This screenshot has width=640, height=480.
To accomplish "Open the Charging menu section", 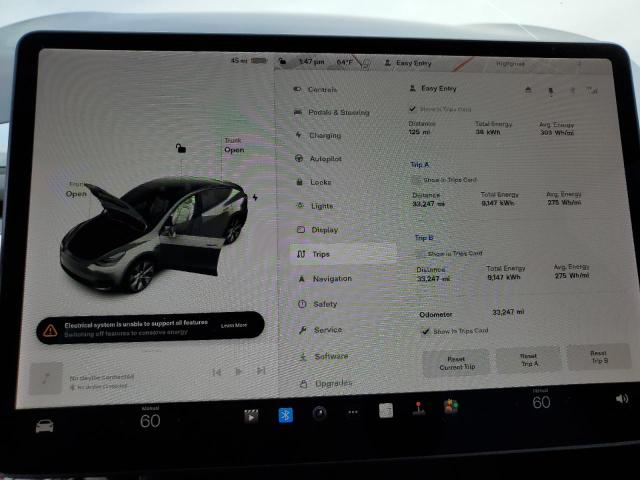I will 318,135.
